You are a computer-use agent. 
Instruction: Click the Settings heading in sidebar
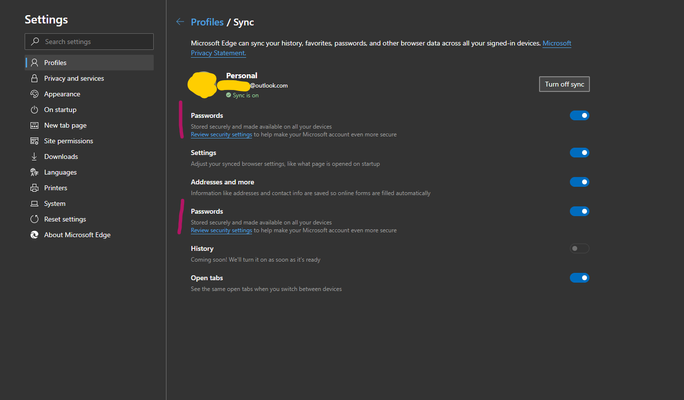point(46,20)
